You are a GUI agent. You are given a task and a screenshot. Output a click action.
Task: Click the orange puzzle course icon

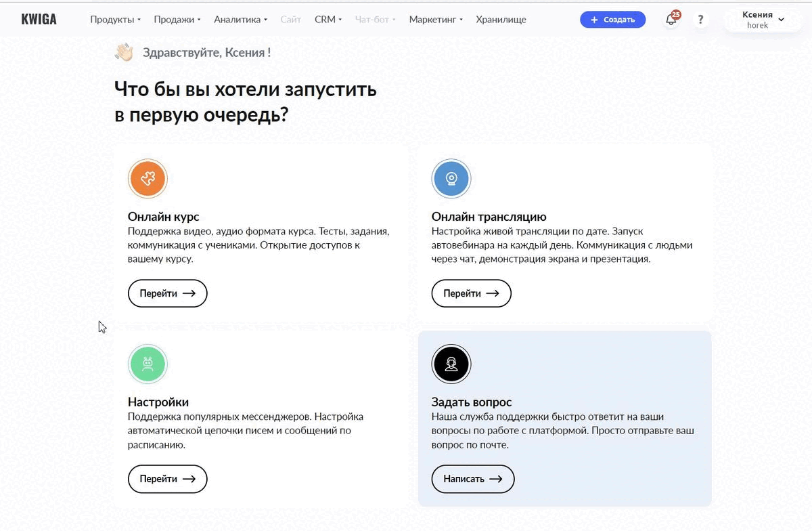tap(148, 179)
